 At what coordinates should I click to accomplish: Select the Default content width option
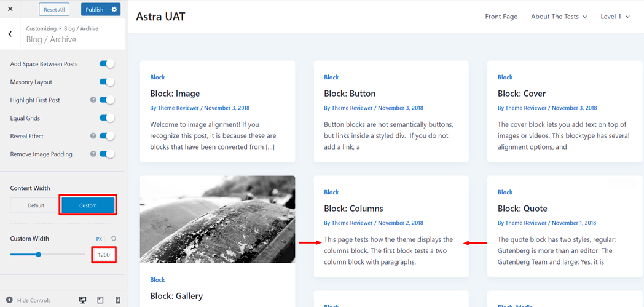(x=36, y=205)
